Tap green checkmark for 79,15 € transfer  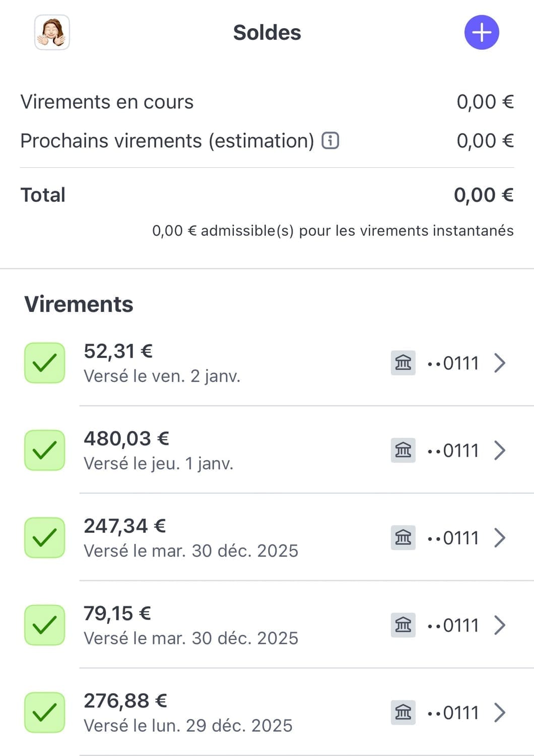[45, 625]
